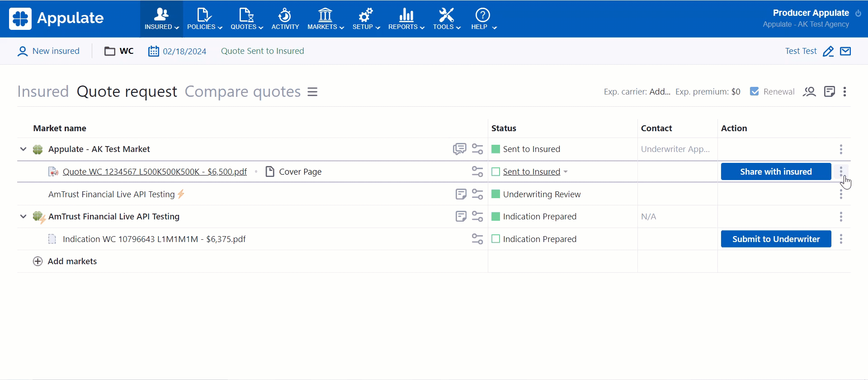
Task: Uncheck the Renewal checkbox
Action: (754, 91)
